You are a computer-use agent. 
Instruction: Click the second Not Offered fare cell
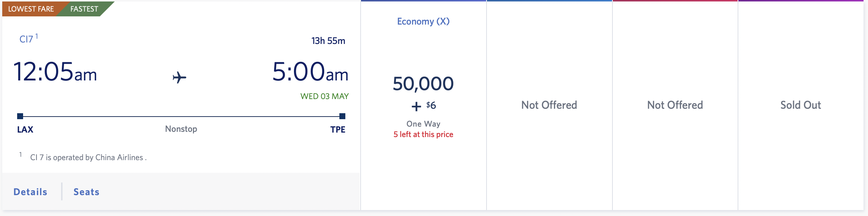click(x=675, y=105)
